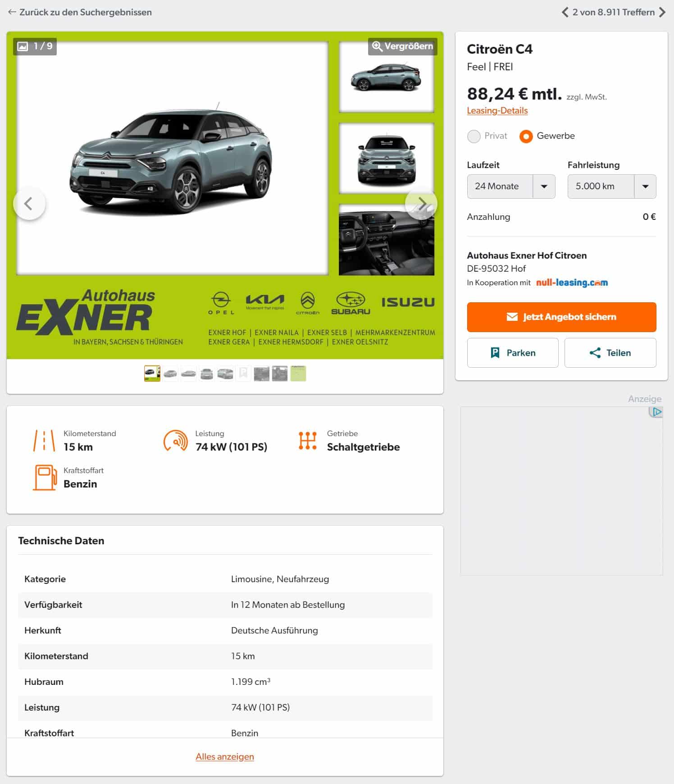Image resolution: width=674 pixels, height=784 pixels.
Task: Open the next search result chevron
Action: [x=662, y=12]
